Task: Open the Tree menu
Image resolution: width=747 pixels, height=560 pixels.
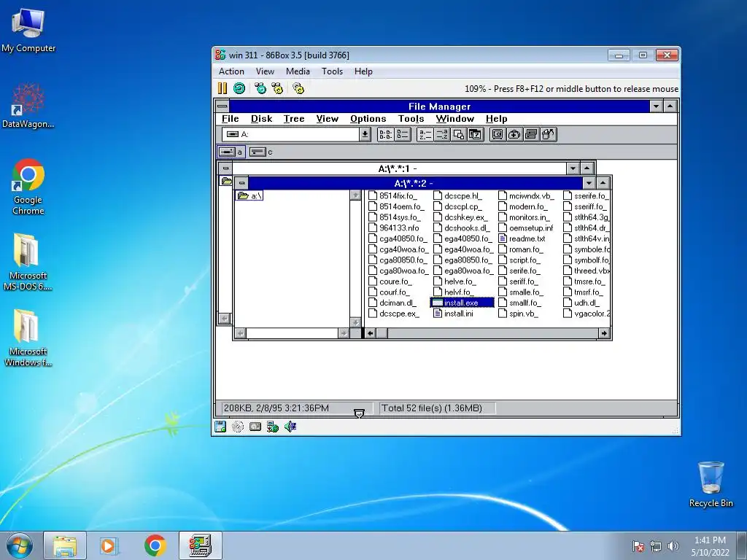Action: (294, 119)
